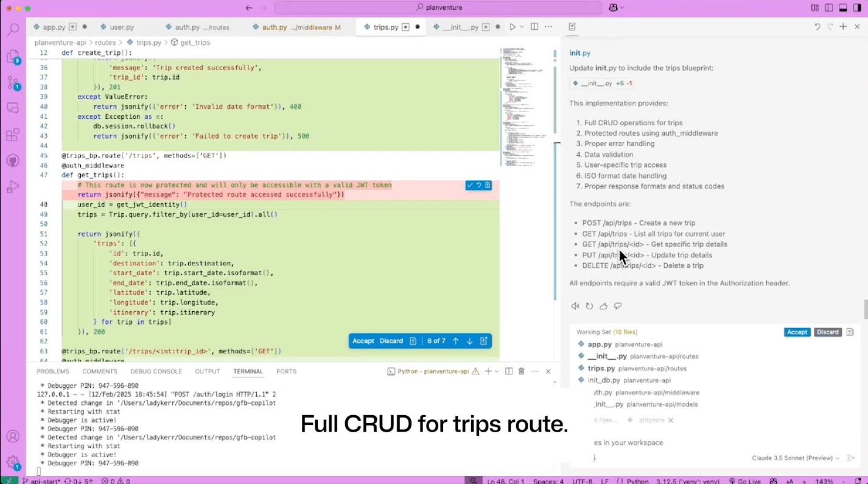Select trips.py in the Working Set list
The width and height of the screenshot is (868, 484).
[601, 368]
